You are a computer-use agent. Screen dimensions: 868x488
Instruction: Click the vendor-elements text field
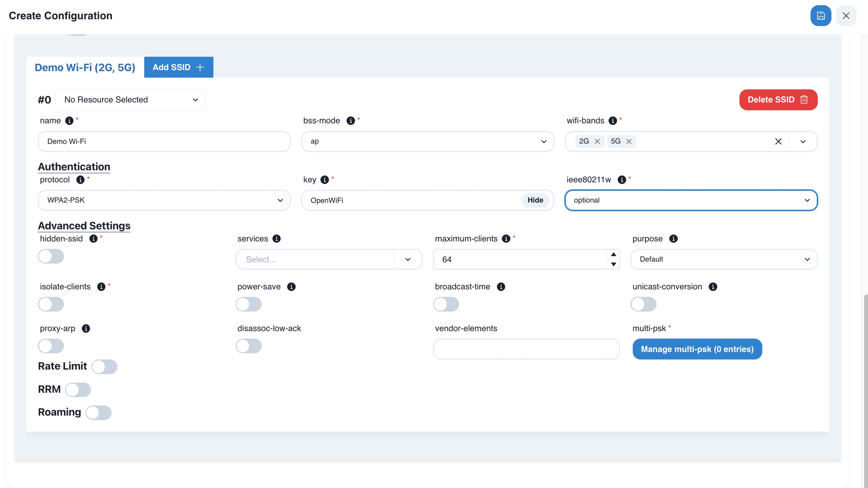pyautogui.click(x=526, y=349)
